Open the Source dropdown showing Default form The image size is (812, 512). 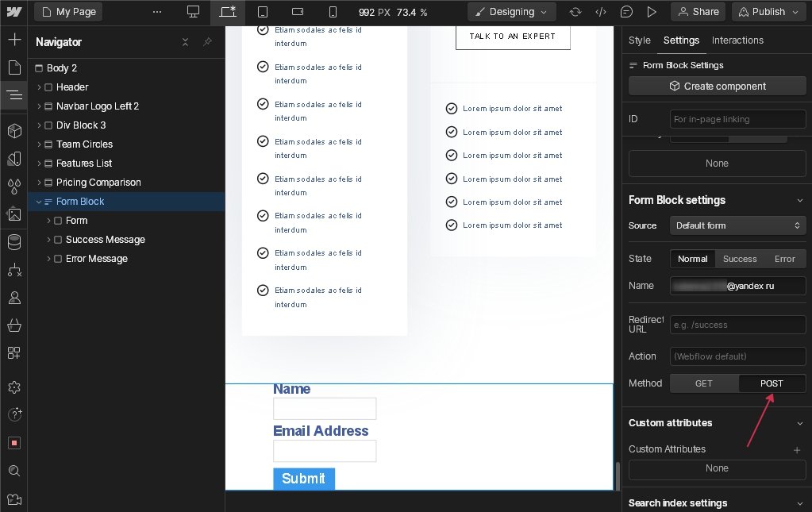pyautogui.click(x=737, y=225)
